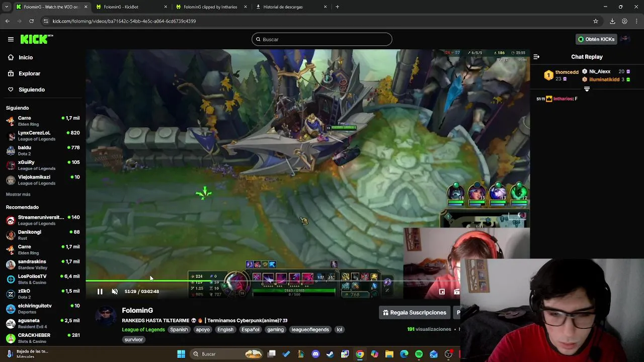Viewport: 644px width, 362px height.
Task: Open the hamburger sidebar menu
Action: [x=11, y=39]
